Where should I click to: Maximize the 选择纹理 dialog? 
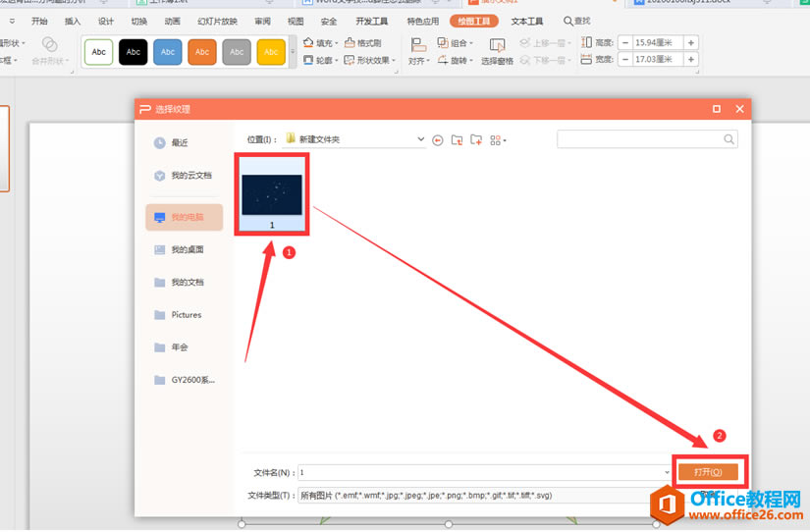[717, 109]
